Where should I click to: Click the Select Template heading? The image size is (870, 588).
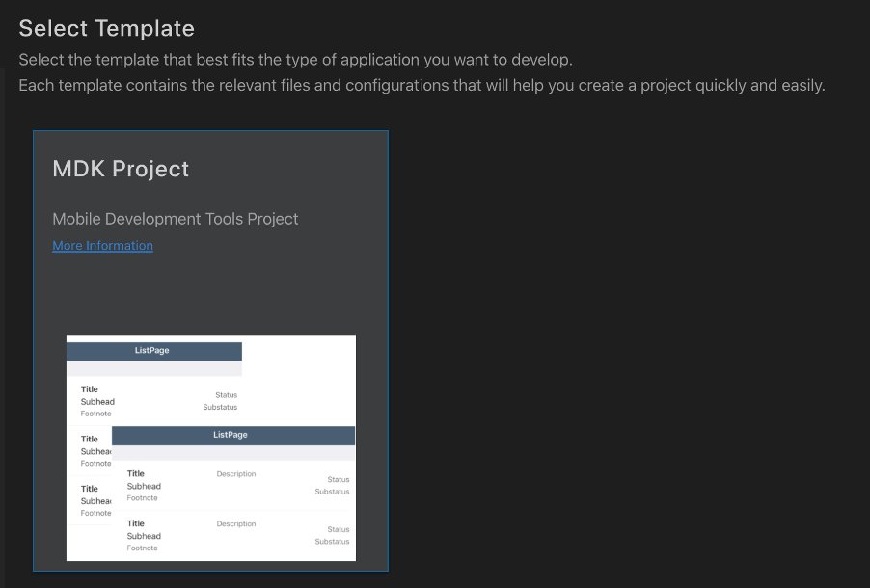pos(106,28)
